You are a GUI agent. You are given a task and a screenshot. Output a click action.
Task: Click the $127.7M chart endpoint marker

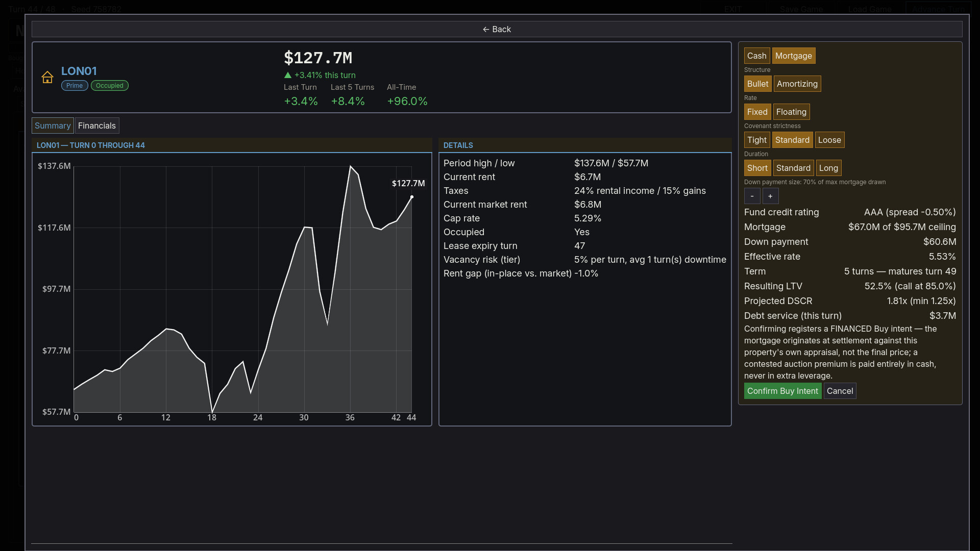tap(412, 197)
